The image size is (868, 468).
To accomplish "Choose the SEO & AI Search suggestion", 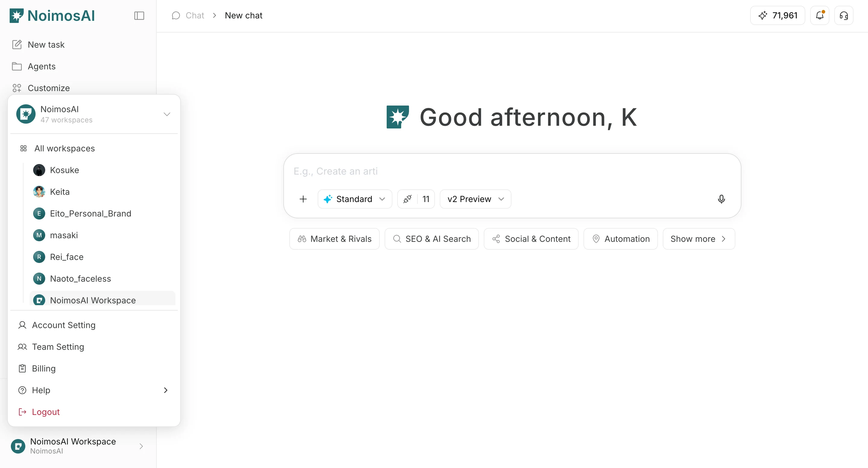I will pos(432,239).
